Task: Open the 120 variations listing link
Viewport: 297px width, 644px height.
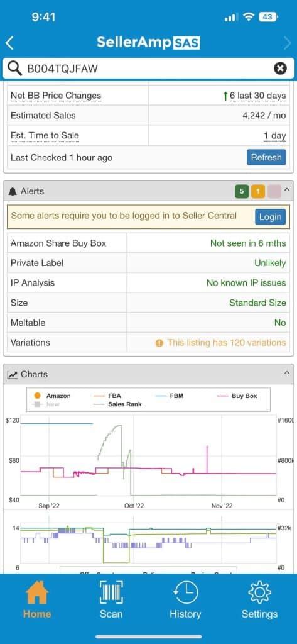Action: [x=227, y=343]
